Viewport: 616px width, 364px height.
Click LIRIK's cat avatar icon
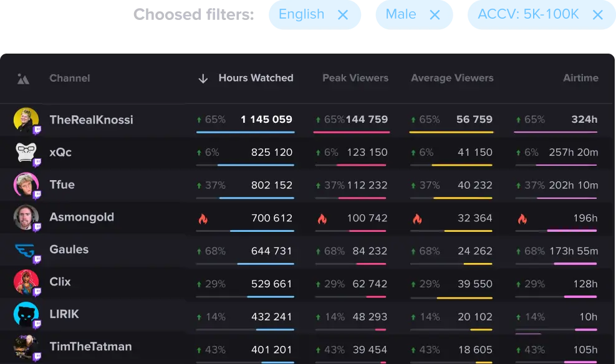pyautogui.click(x=26, y=314)
